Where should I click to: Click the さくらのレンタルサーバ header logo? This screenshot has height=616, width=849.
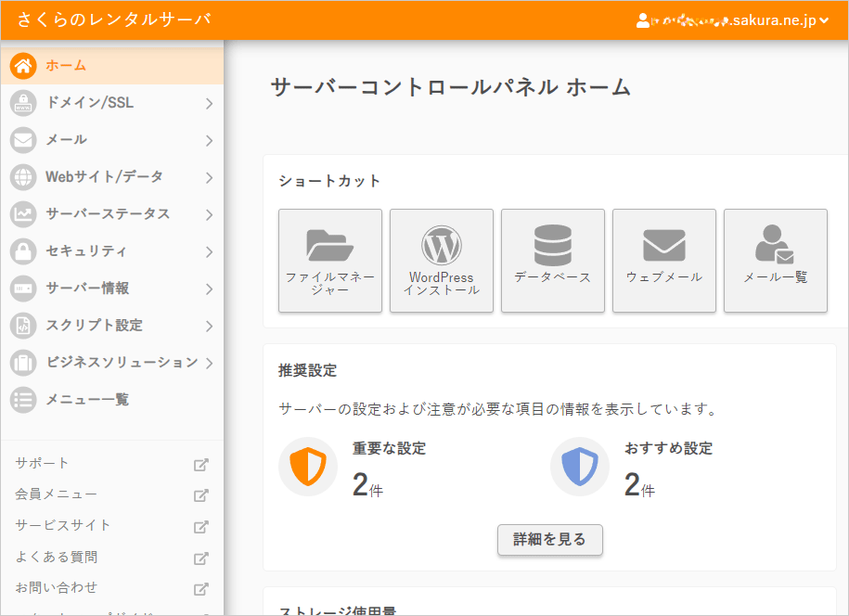tap(114, 20)
